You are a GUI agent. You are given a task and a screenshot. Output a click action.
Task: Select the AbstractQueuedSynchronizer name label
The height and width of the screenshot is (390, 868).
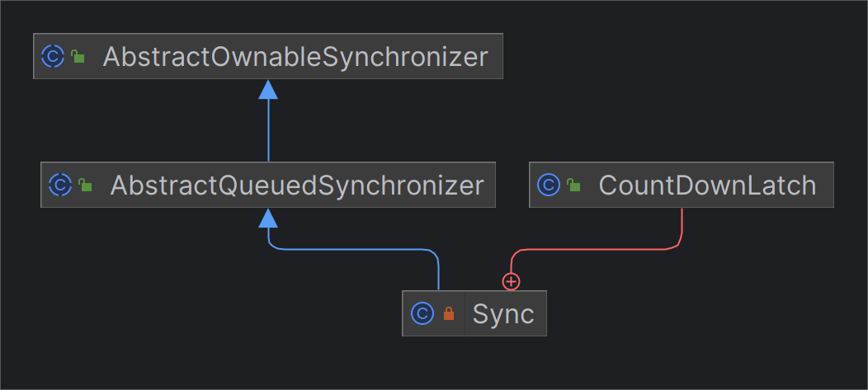[x=297, y=185]
